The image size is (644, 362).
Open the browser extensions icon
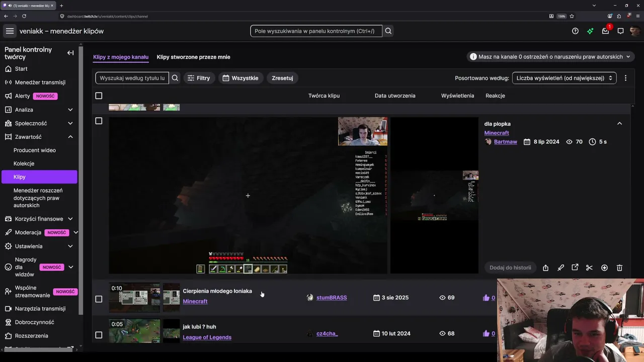click(x=619, y=16)
